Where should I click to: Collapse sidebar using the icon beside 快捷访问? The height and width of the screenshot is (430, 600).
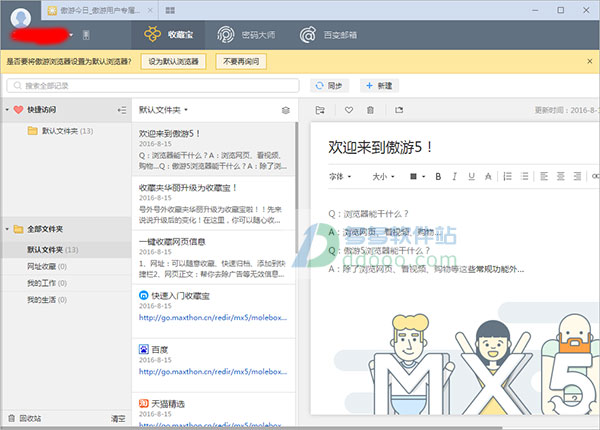[122, 110]
